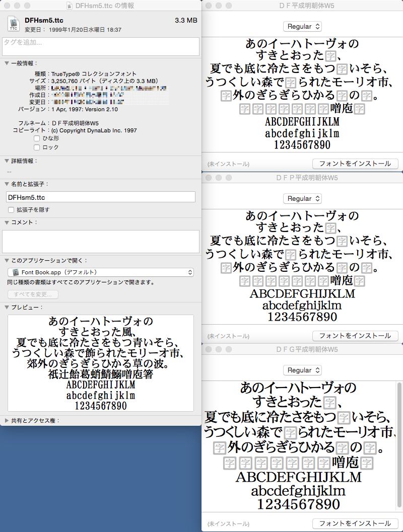The image size is (403, 532).
Task: Click the 種類 value TrueType コレクションフォント
Action: tap(94, 73)
